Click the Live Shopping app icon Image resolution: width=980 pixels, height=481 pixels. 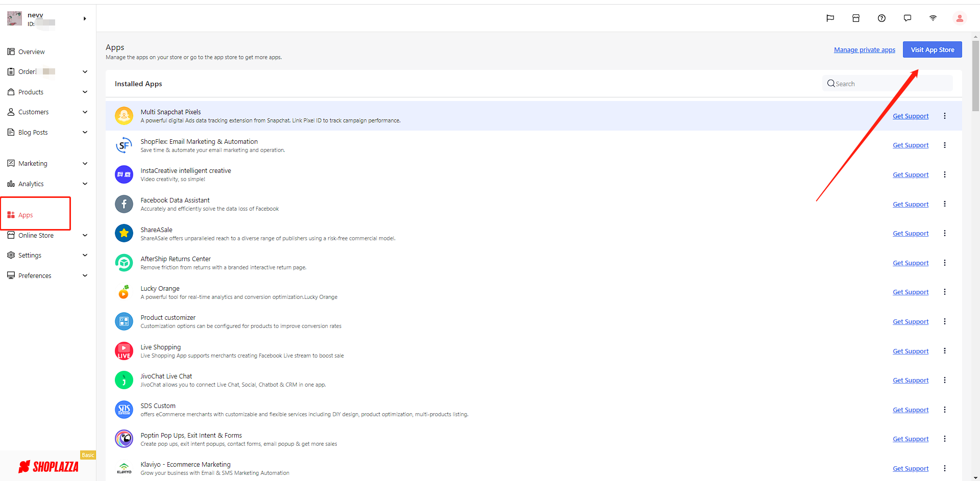124,351
